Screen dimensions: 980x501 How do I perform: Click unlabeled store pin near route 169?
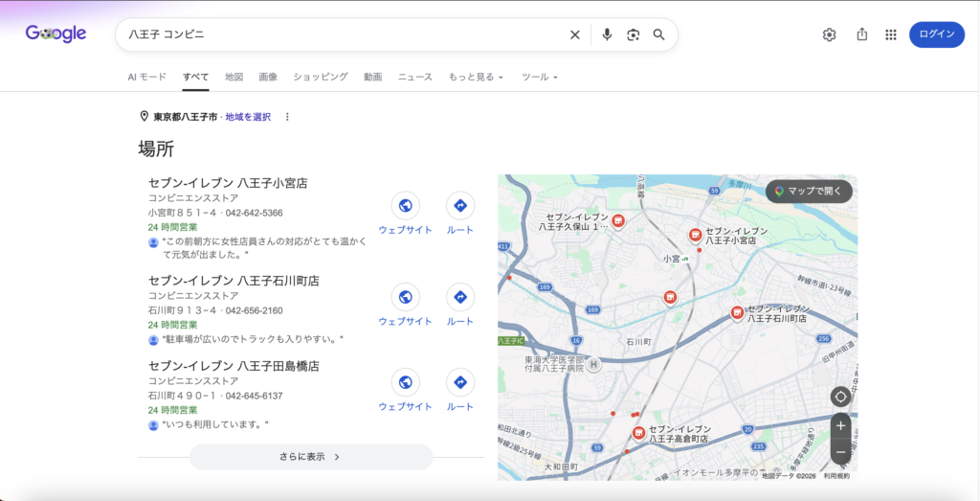point(670,298)
